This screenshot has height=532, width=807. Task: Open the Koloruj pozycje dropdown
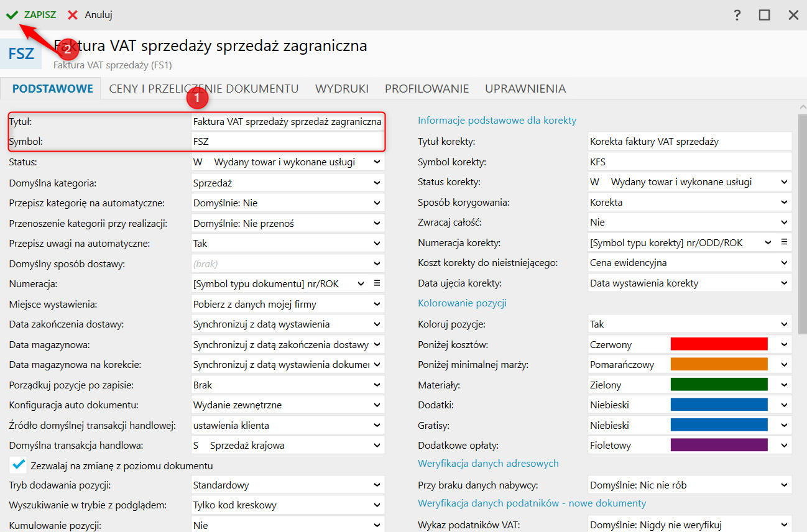pos(784,324)
